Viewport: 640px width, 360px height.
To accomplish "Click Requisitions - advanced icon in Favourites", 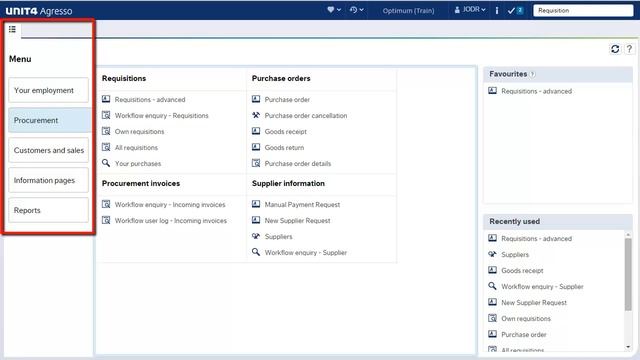I will pos(493,91).
